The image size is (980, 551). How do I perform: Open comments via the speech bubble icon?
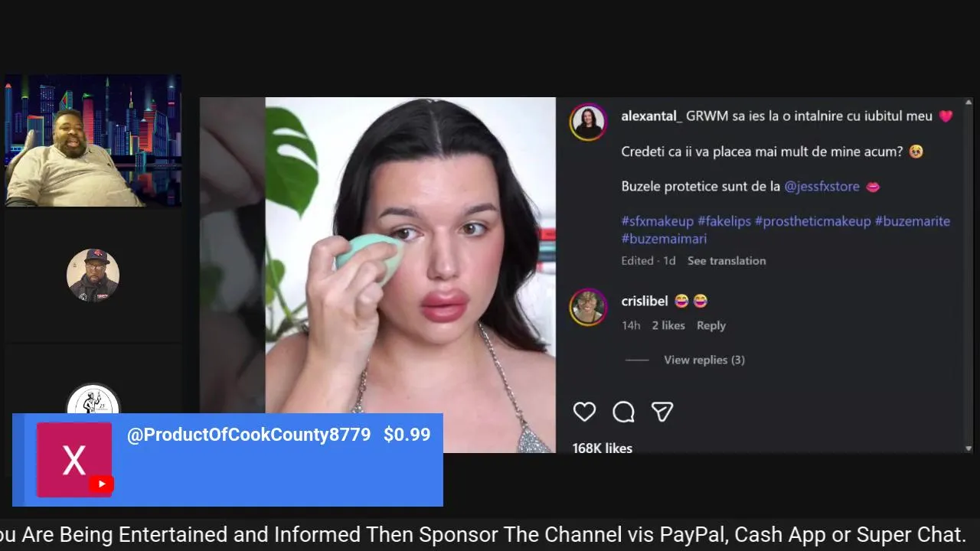[x=623, y=412]
